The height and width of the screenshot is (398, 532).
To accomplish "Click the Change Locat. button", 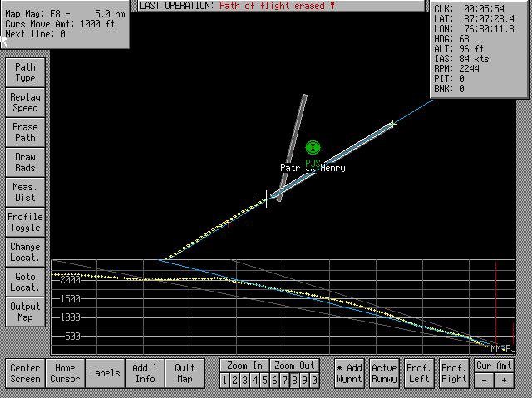I will click(25, 252).
